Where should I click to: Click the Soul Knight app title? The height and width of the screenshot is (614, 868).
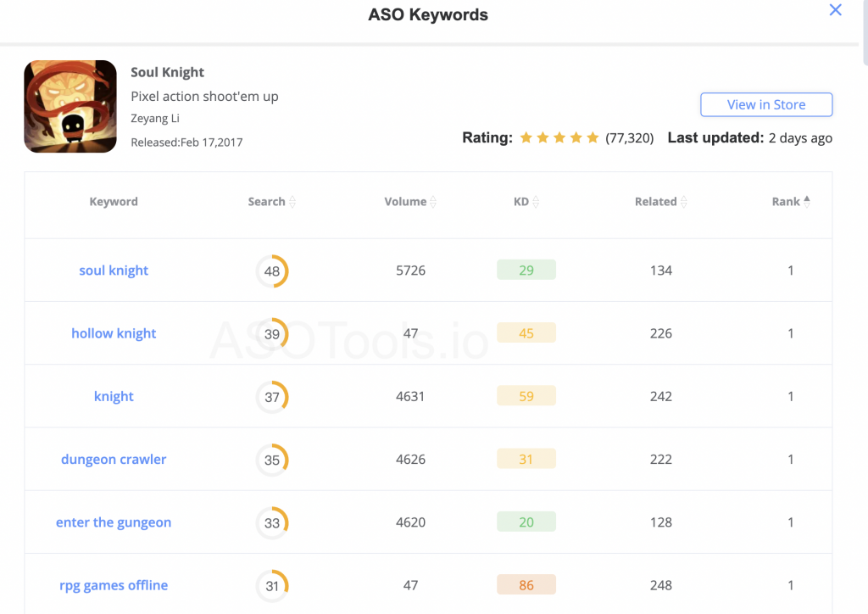point(167,73)
